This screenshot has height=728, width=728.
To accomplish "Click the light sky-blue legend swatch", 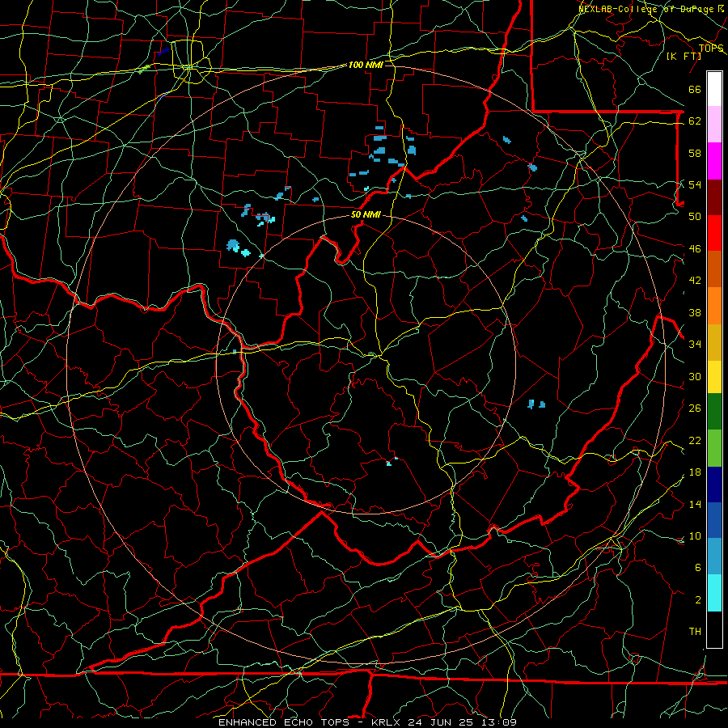I will [x=714, y=557].
